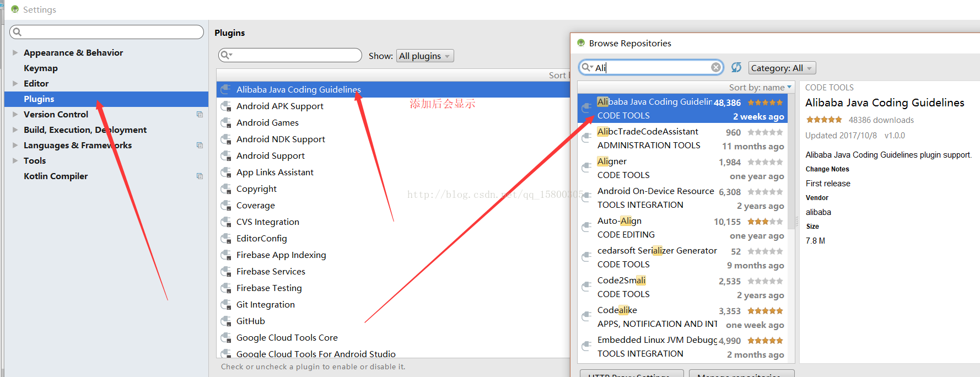The width and height of the screenshot is (980, 377).
Task: Click Kotlin Compiler project-level settings icon
Action: pos(200,176)
